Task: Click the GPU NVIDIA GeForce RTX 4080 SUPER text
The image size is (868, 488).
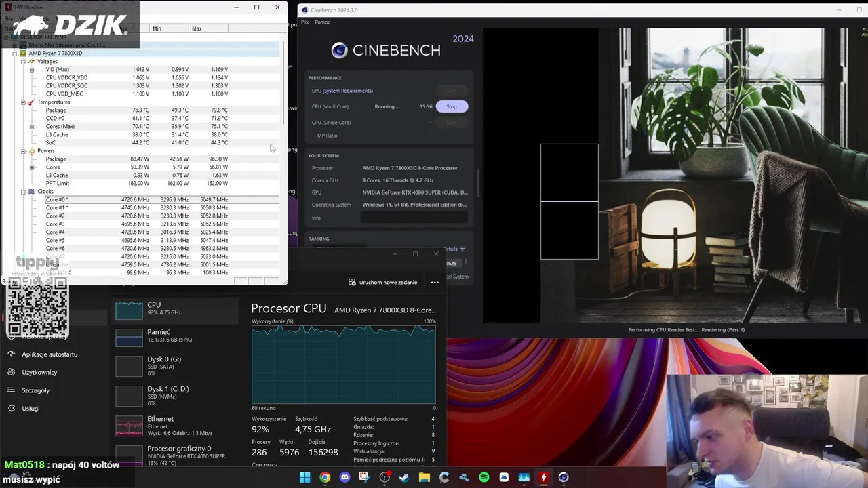Action: pos(415,192)
